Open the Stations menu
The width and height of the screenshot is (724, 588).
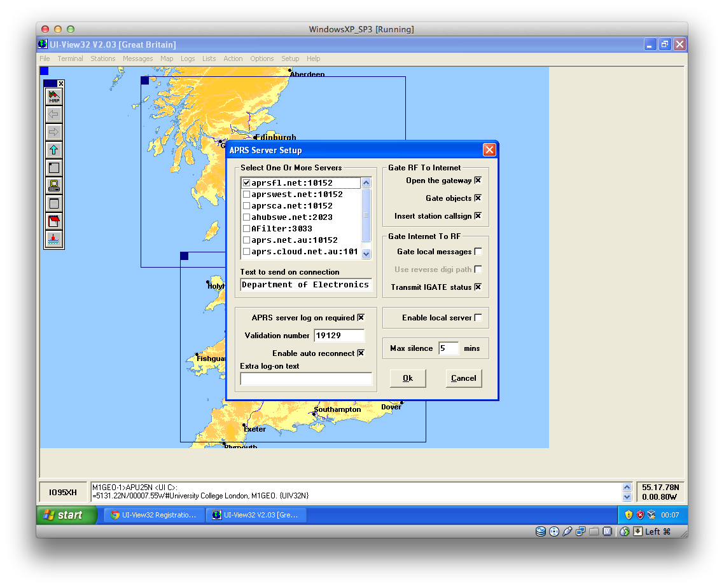pos(102,58)
